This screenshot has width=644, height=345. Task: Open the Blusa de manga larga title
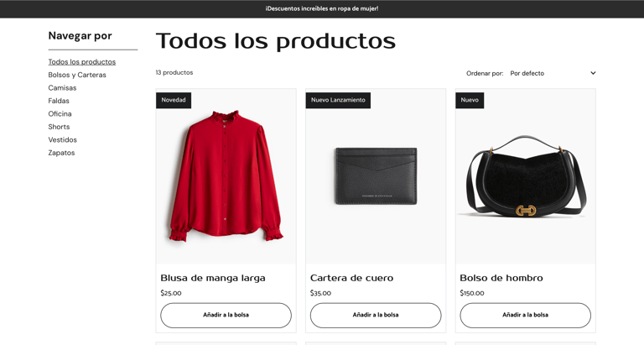(x=213, y=278)
